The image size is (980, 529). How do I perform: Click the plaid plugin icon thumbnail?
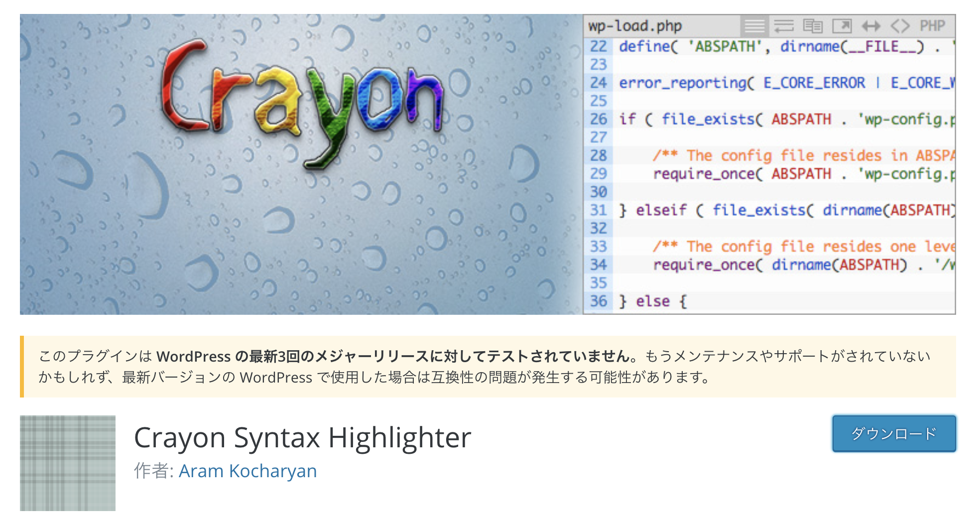tap(68, 463)
